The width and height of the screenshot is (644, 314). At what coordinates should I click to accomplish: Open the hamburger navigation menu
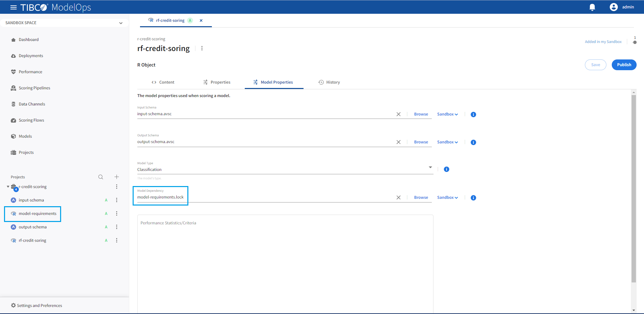click(x=13, y=7)
